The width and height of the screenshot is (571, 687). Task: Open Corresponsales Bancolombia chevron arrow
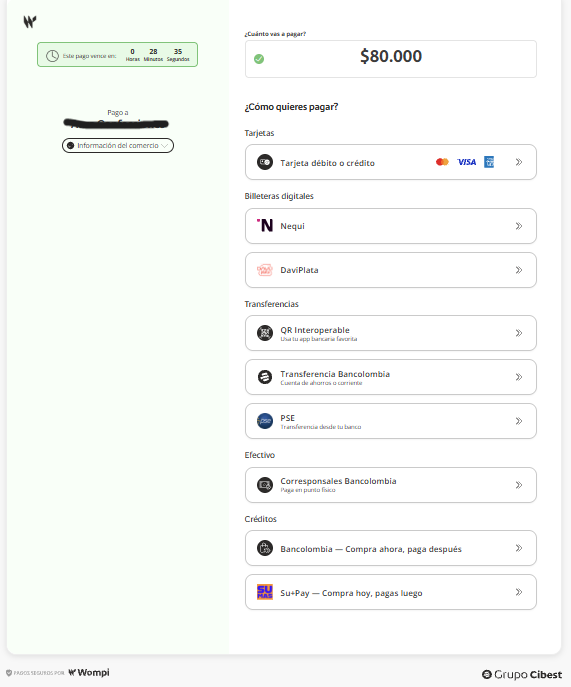click(x=519, y=485)
